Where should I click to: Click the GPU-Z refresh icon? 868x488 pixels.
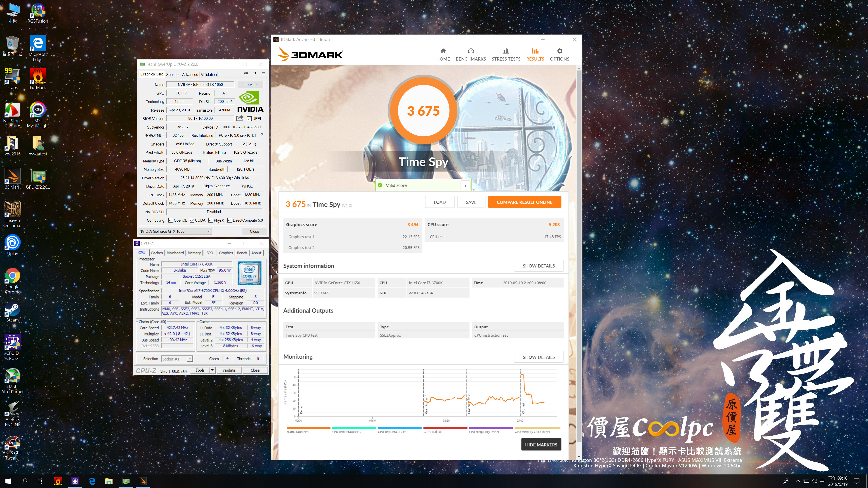(255, 73)
